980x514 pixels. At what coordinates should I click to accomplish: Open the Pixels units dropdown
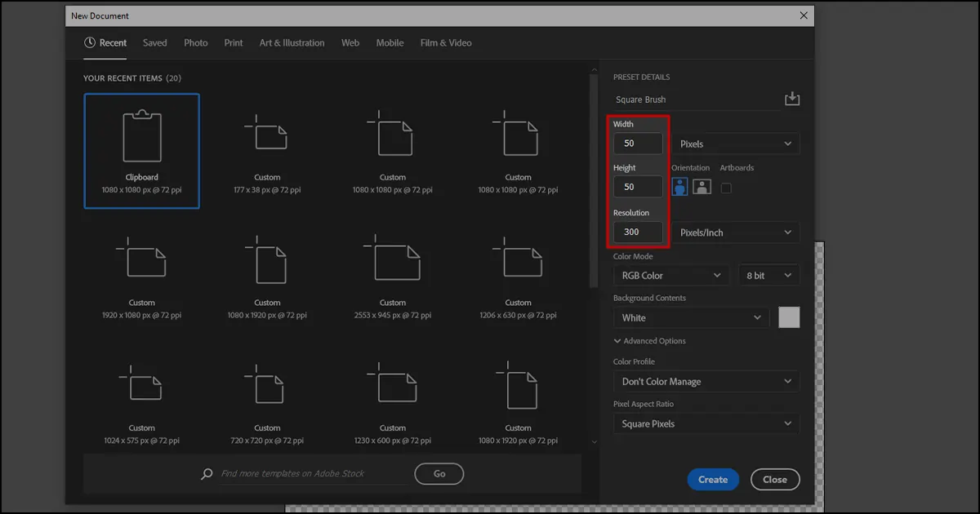click(735, 143)
